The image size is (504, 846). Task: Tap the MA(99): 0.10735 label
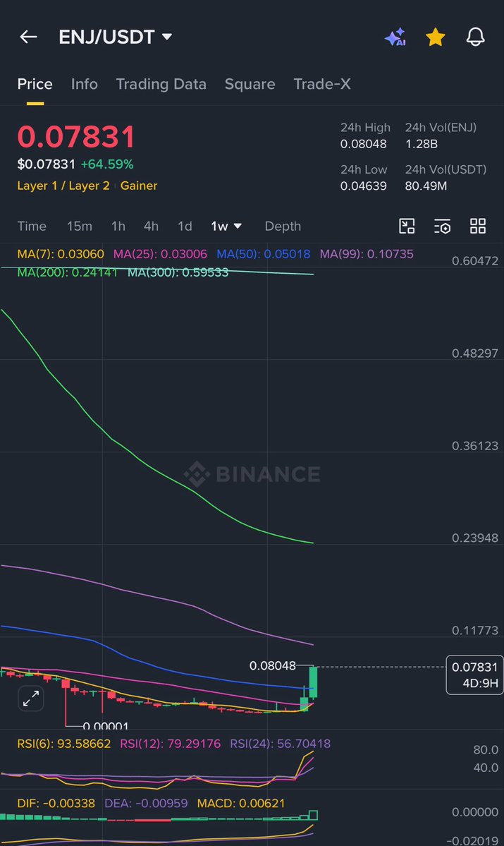[x=367, y=254]
